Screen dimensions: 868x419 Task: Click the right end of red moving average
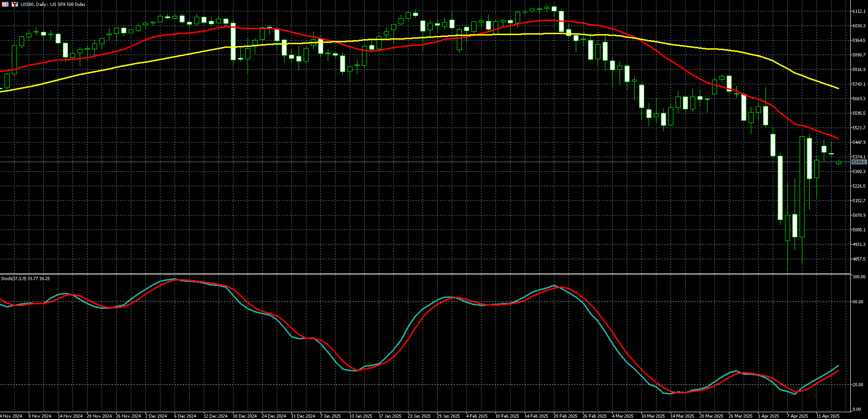coord(838,138)
